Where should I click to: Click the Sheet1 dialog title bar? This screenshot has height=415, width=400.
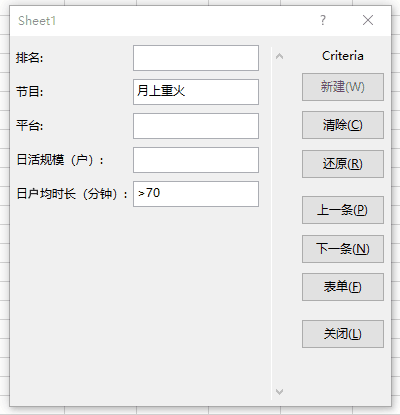[x=167, y=21]
